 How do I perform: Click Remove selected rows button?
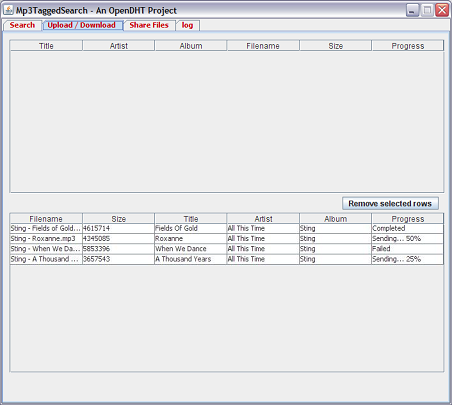coord(390,203)
